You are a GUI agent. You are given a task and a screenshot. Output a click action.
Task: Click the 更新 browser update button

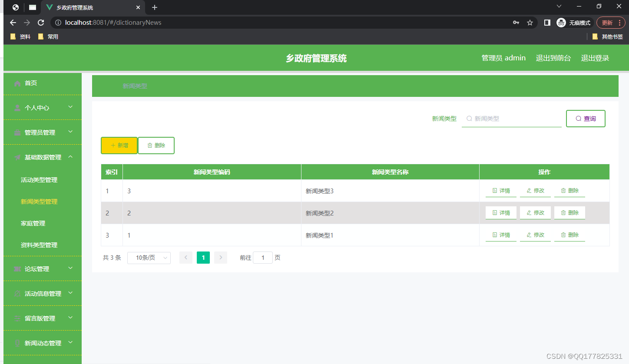click(611, 23)
